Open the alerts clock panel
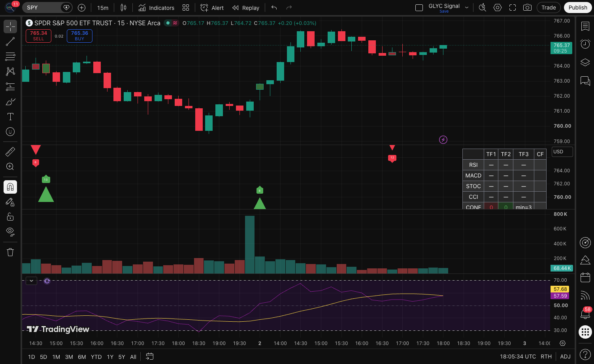This screenshot has width=594, height=364. [x=585, y=44]
